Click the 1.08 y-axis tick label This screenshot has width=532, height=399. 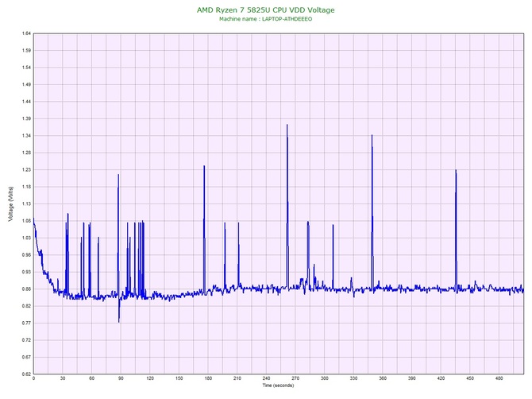coord(26,221)
